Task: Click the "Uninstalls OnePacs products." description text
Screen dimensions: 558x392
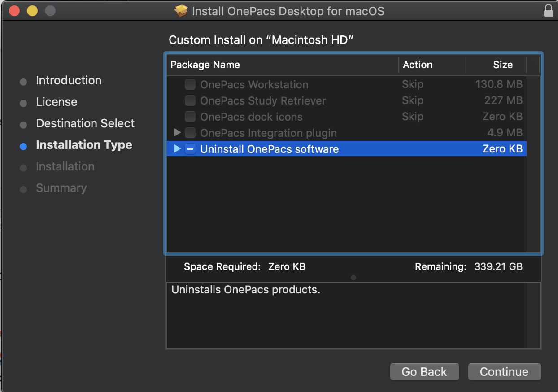Action: (246, 290)
